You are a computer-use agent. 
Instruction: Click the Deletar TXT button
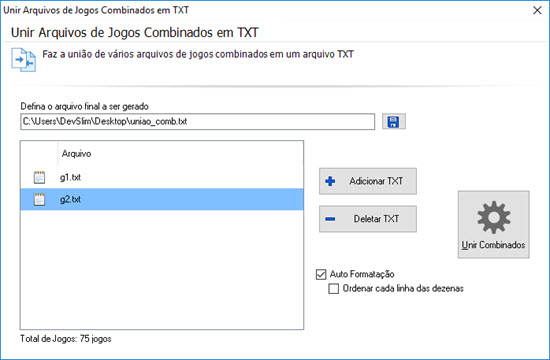click(368, 219)
